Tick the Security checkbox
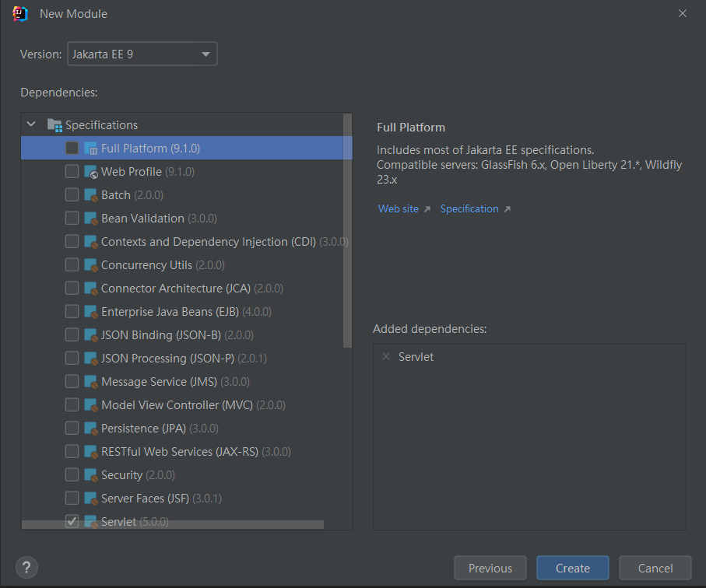This screenshot has height=588, width=706. pos(72,475)
